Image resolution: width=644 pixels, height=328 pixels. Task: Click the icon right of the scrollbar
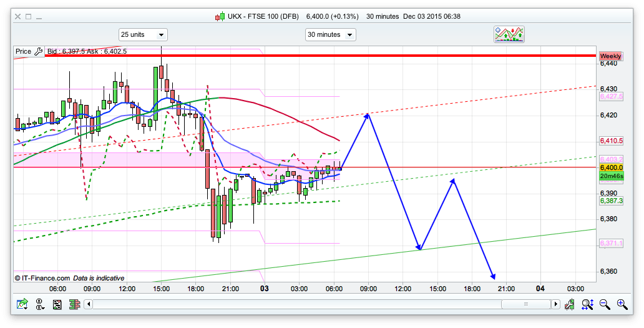point(569,304)
